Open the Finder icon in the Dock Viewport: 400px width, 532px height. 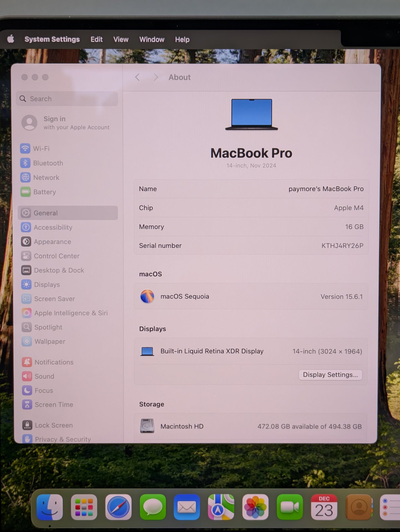pos(50,507)
